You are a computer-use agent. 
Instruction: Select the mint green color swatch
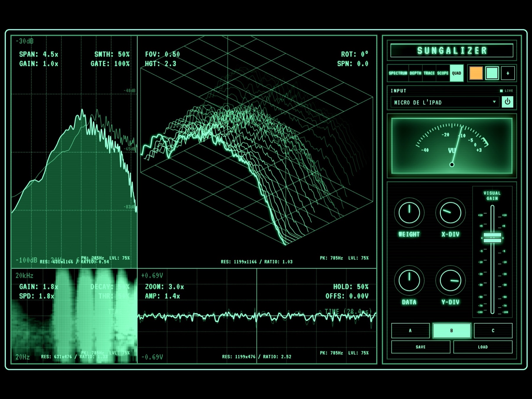[x=492, y=73]
